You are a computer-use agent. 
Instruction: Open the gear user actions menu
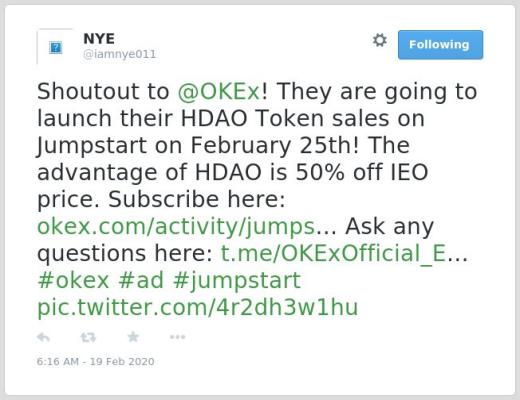[x=380, y=40]
